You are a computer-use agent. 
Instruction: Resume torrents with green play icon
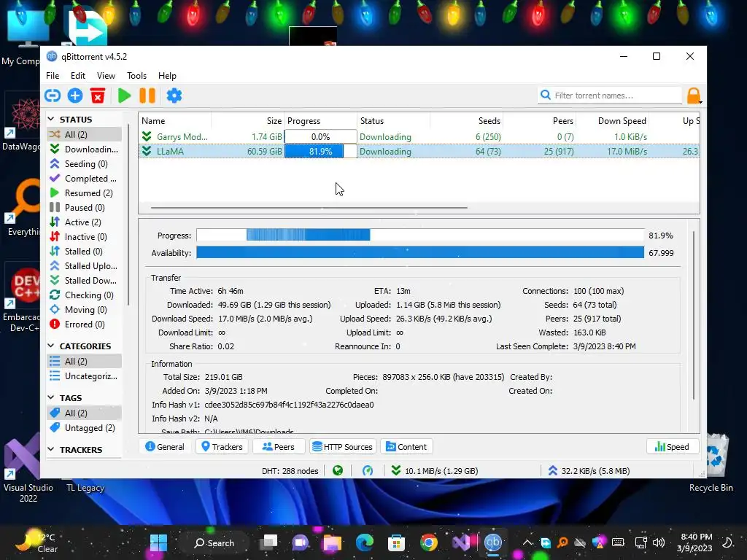[x=124, y=96]
